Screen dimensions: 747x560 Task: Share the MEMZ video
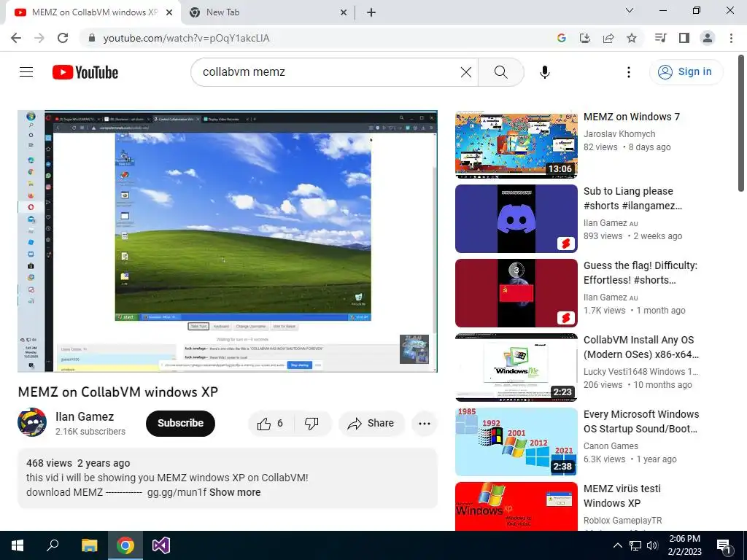(x=371, y=424)
